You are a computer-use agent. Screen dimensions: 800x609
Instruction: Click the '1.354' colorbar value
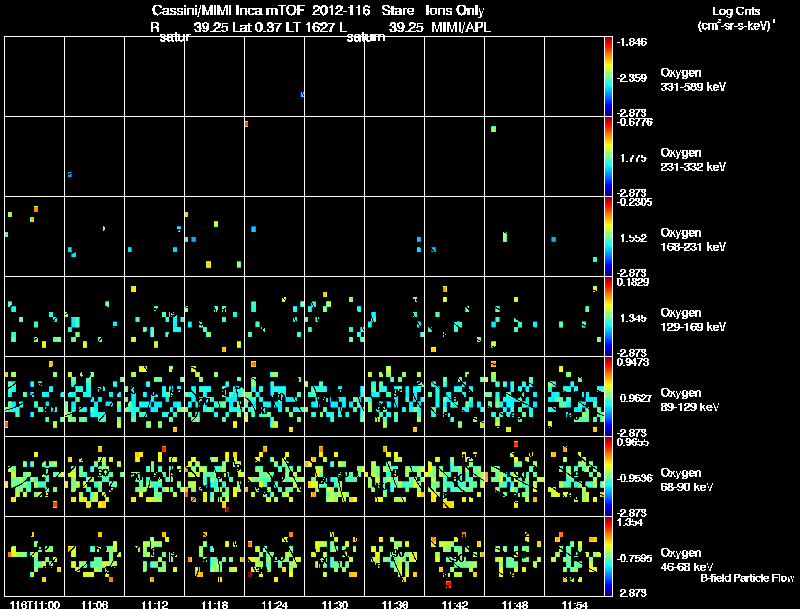click(x=630, y=522)
